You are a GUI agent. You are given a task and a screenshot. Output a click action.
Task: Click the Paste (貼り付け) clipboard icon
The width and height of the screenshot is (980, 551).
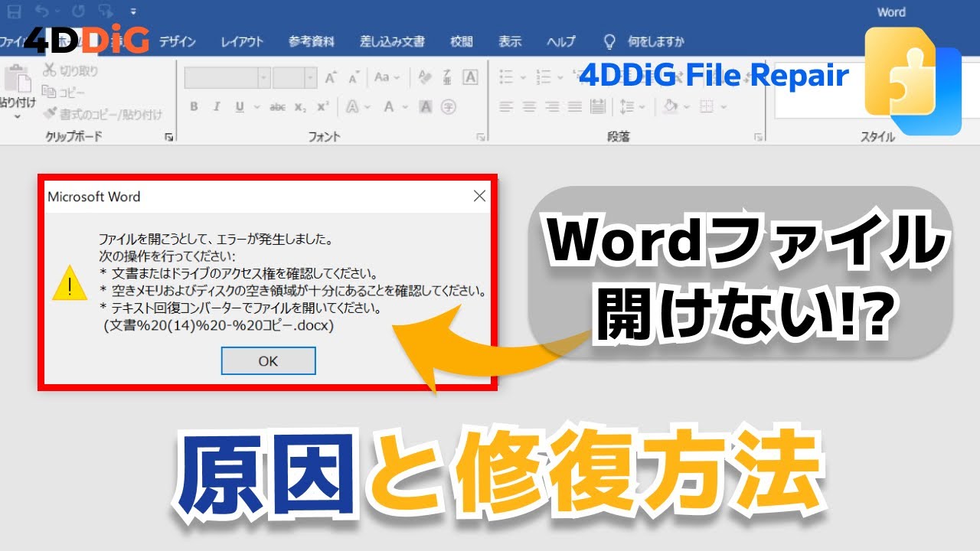click(x=16, y=79)
